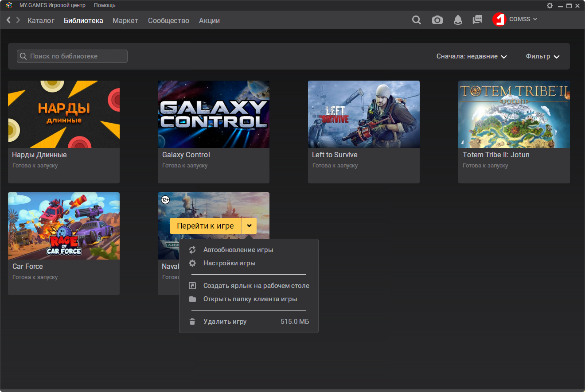Open the Rage of Car Force cover thumbnail
The image size is (585, 392).
tap(64, 226)
